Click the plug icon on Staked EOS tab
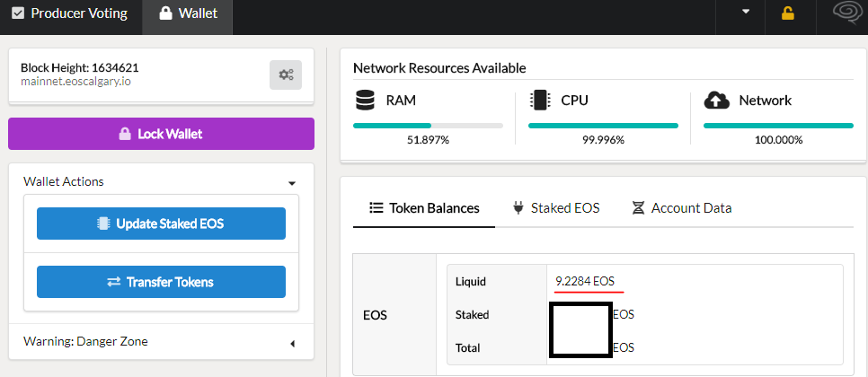This screenshot has width=868, height=377. 518,208
